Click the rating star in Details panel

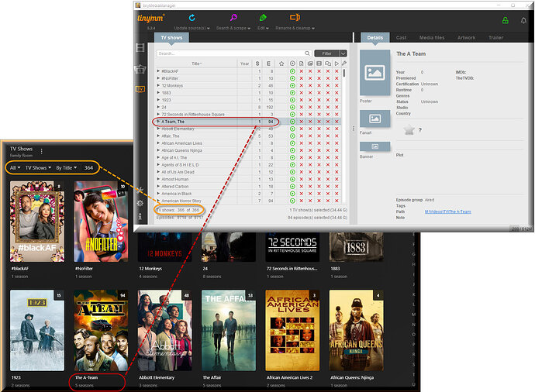click(409, 130)
